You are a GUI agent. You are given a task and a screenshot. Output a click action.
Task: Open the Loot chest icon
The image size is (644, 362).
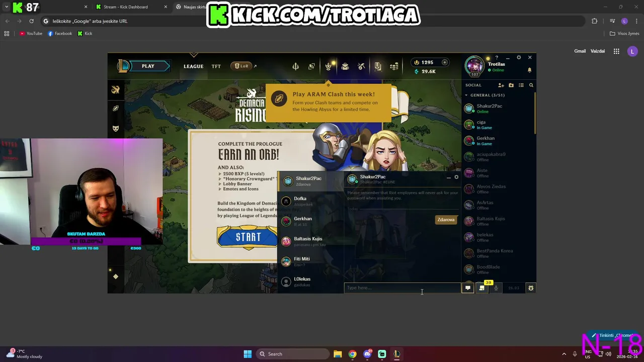tap(345, 66)
